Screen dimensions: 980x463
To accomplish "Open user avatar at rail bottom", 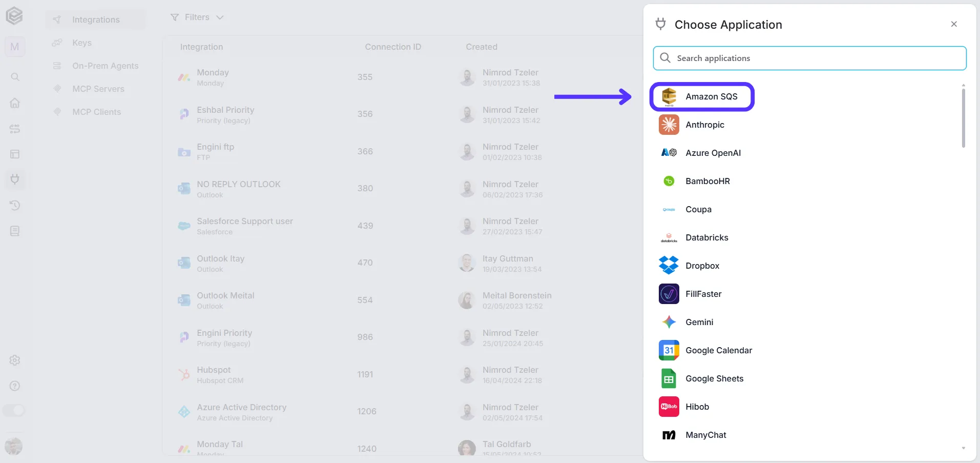I will [14, 446].
